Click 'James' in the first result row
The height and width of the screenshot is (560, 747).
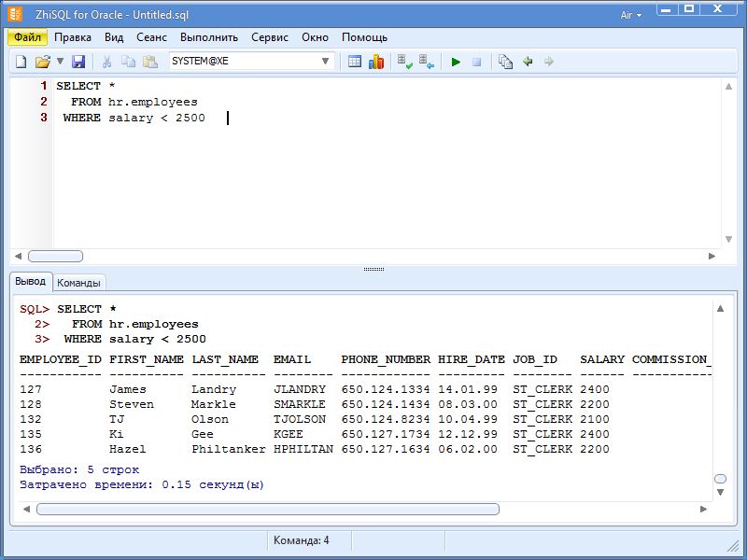pos(128,389)
